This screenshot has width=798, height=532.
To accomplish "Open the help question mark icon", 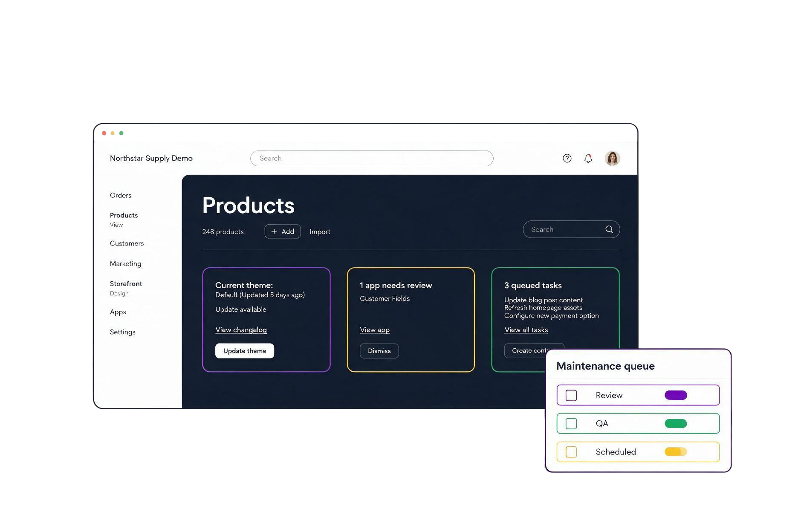I will [567, 158].
